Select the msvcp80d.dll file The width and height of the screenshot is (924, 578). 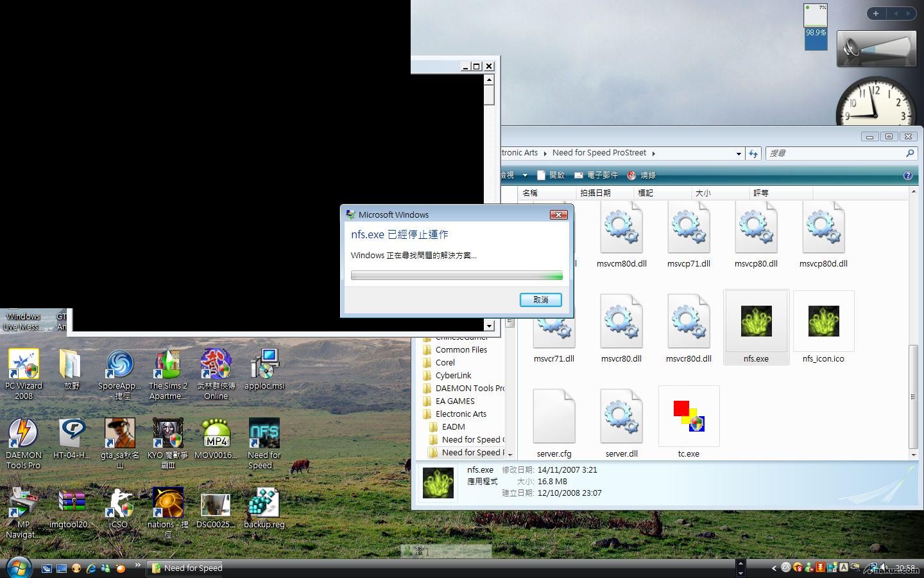coord(823,234)
